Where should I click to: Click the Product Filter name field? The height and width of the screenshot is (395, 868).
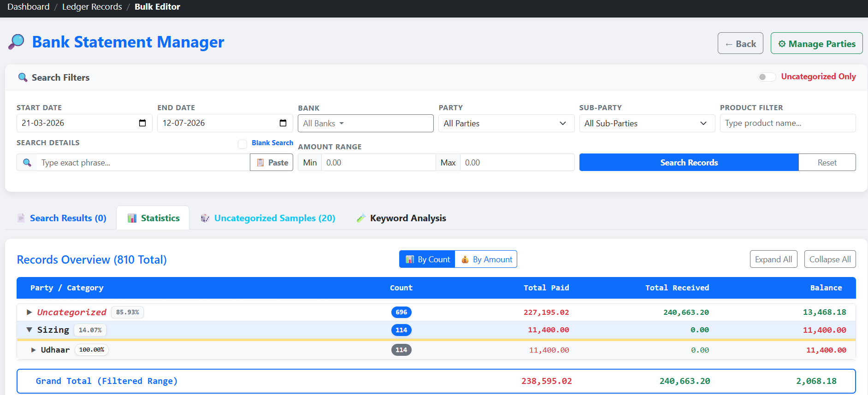coord(788,123)
